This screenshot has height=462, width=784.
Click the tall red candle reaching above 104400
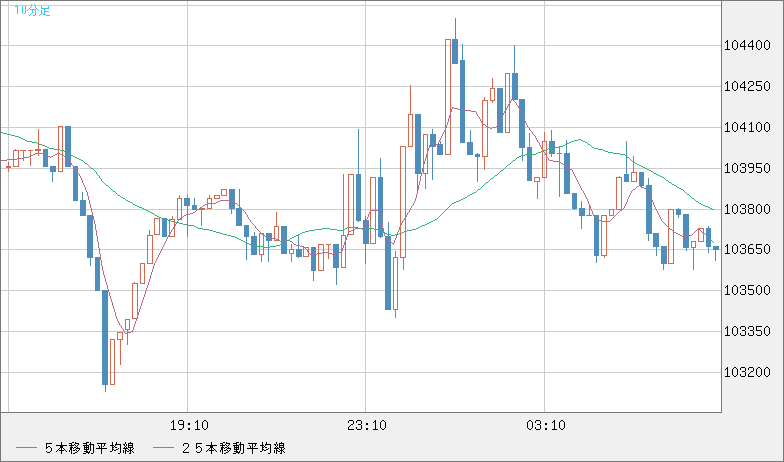click(448, 97)
